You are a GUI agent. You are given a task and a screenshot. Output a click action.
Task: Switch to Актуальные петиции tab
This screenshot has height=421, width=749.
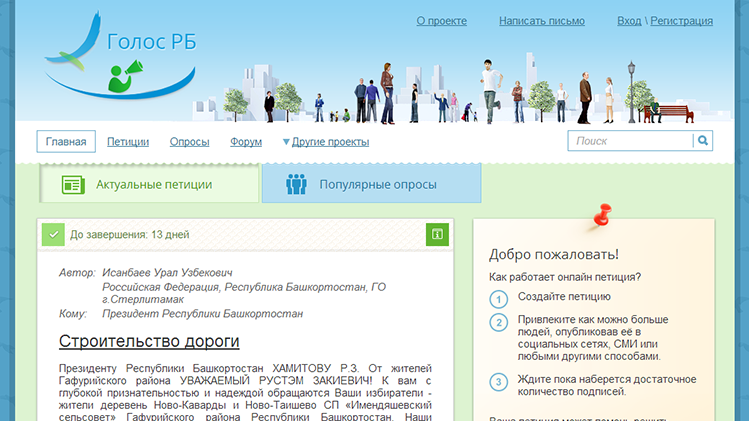(x=149, y=184)
